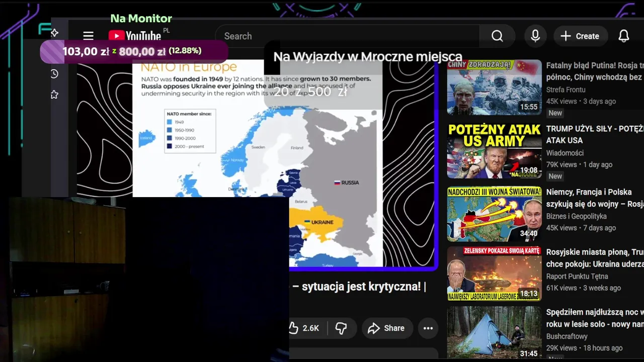Image resolution: width=644 pixels, height=362 pixels.
Task: Visit the Wiadomości channel
Action: point(565,153)
